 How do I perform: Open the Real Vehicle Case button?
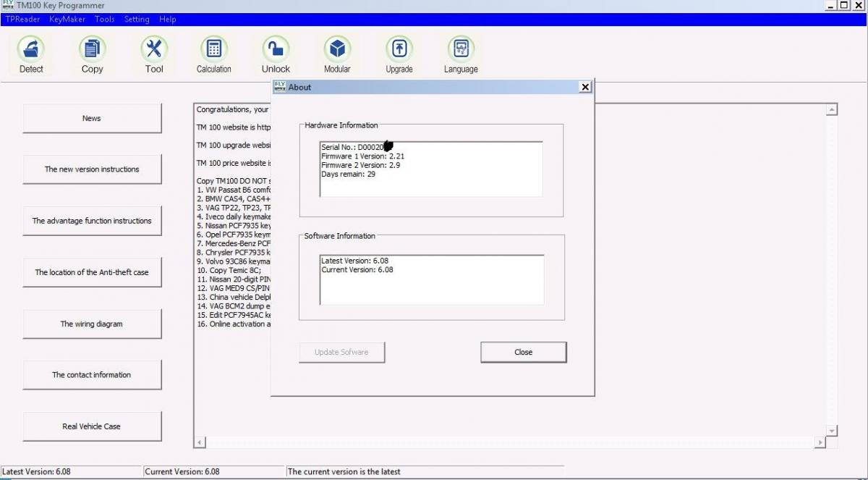click(92, 426)
